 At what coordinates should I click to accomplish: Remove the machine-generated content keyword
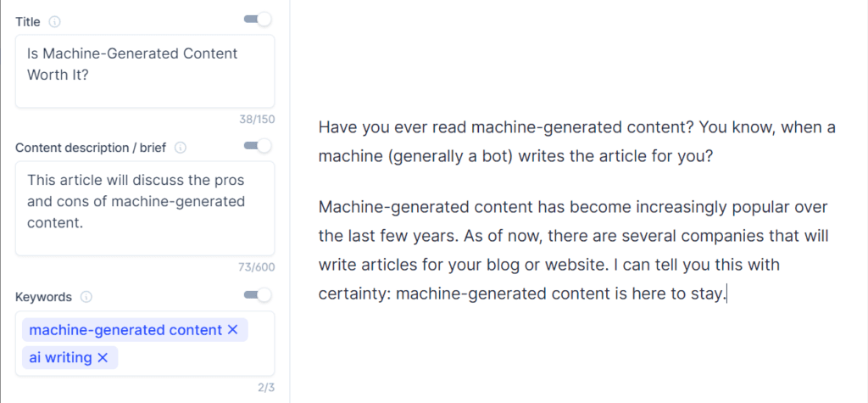(x=232, y=330)
